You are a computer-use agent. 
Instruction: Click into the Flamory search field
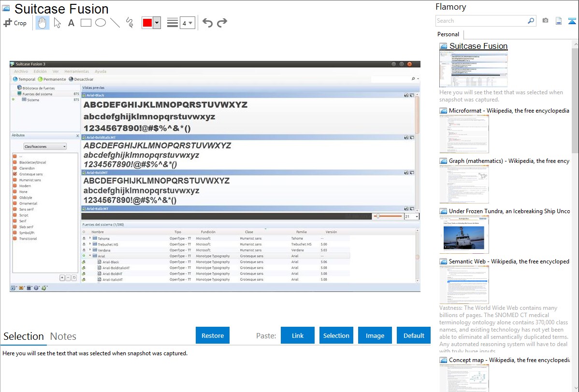(481, 21)
